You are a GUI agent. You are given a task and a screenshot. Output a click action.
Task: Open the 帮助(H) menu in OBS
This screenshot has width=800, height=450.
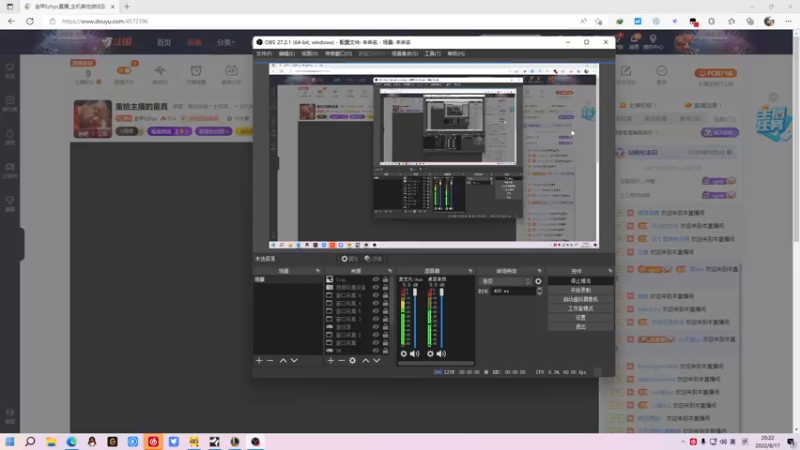click(456, 54)
